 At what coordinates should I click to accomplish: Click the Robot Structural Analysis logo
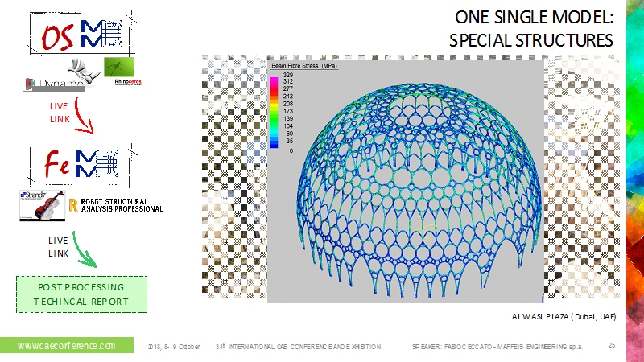point(117,205)
